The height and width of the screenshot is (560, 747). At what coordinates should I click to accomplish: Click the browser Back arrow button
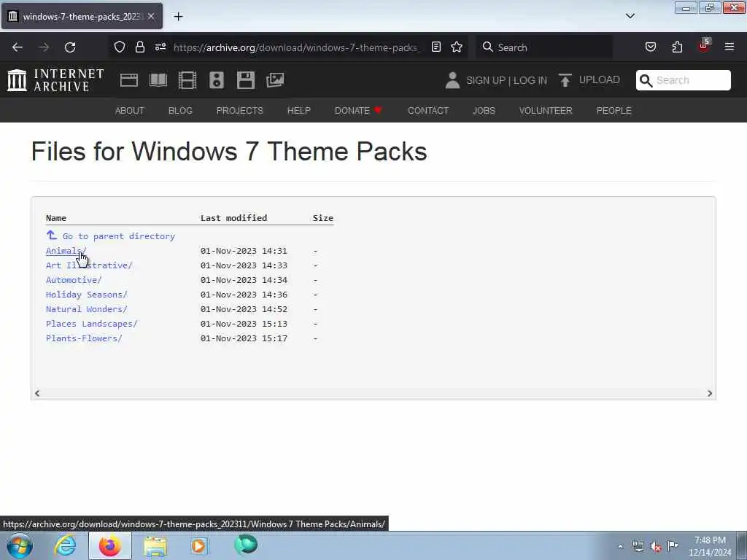pyautogui.click(x=18, y=47)
